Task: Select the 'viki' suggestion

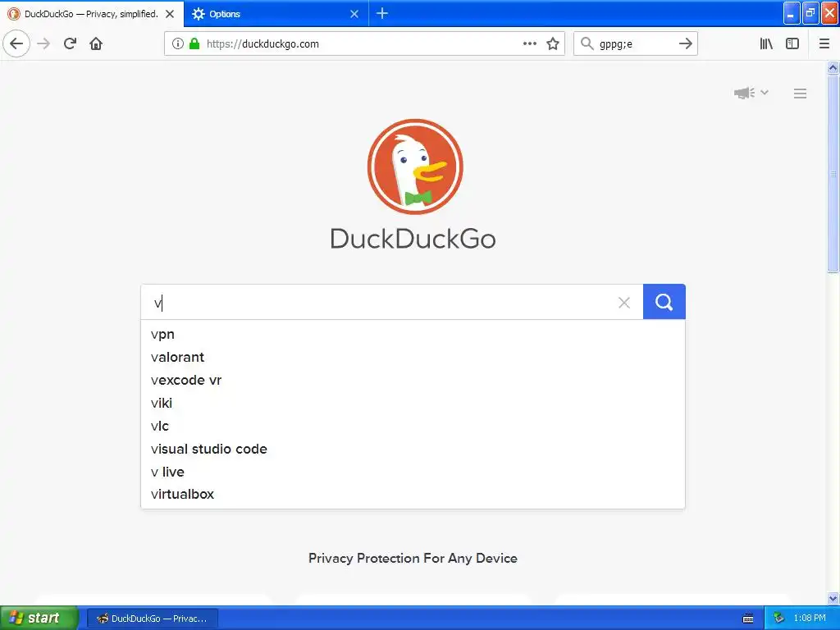Action: coord(413,404)
